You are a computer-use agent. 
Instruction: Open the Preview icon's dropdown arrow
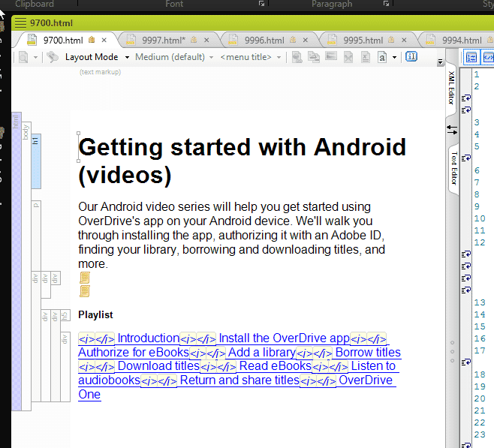[35, 57]
